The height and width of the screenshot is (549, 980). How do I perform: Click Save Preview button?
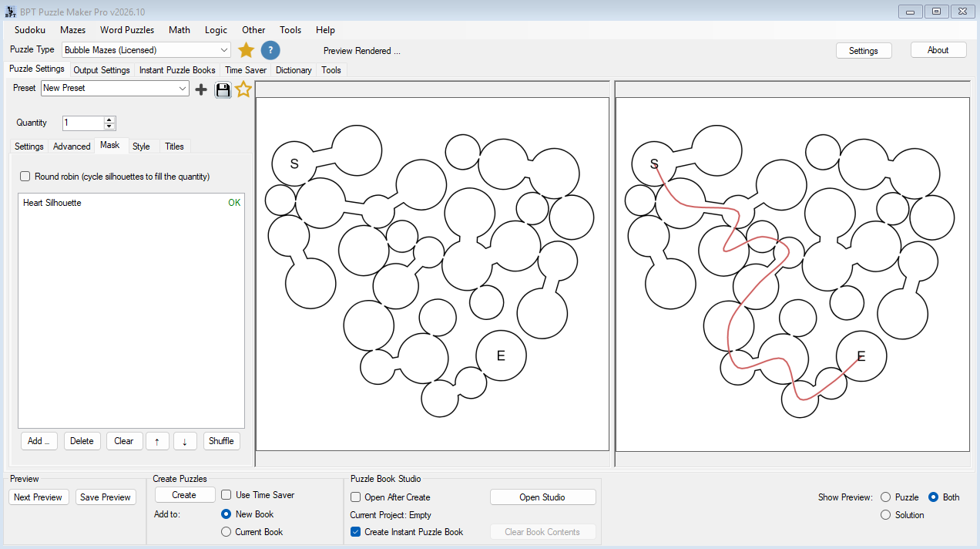point(106,497)
